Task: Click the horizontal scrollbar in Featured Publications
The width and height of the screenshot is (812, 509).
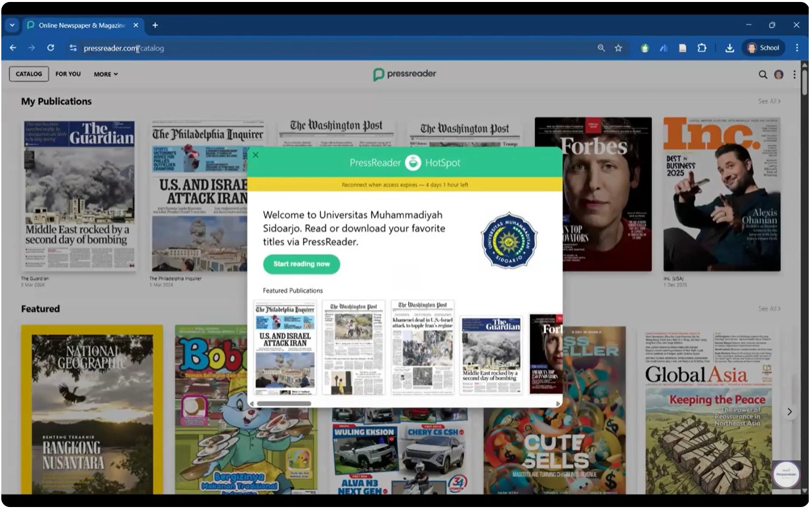Action: click(x=284, y=403)
